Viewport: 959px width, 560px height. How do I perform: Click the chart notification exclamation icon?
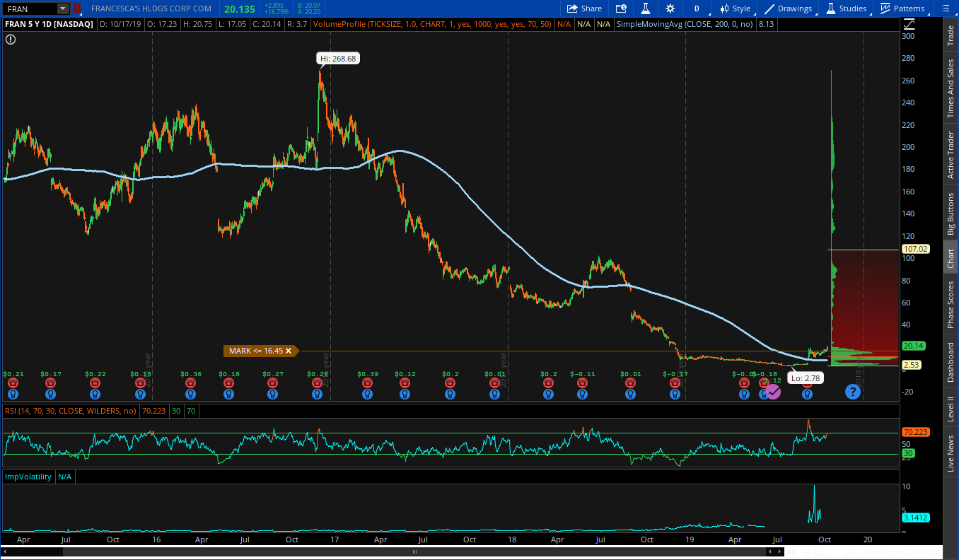click(11, 40)
